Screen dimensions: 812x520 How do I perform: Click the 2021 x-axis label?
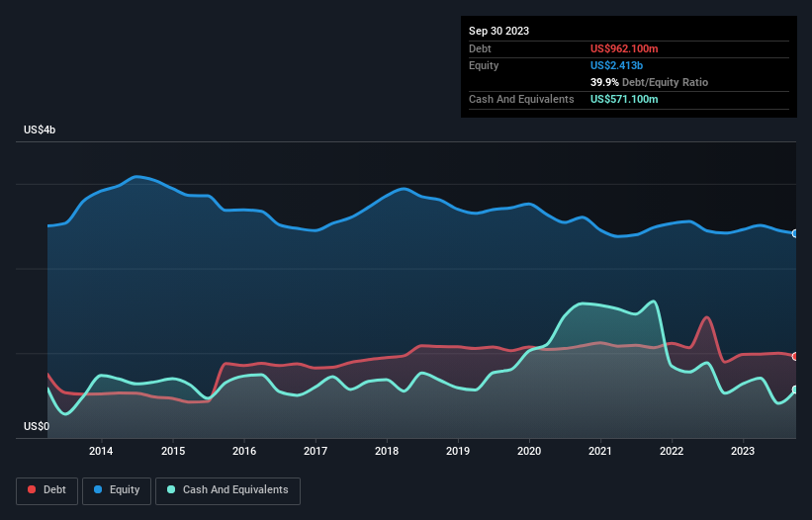point(600,451)
